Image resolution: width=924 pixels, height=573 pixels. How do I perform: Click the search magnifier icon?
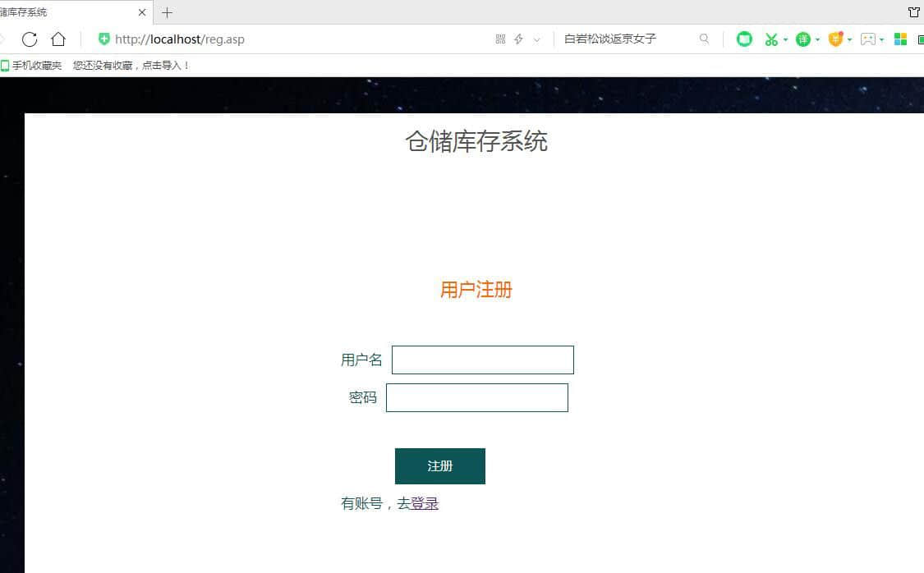click(x=704, y=39)
